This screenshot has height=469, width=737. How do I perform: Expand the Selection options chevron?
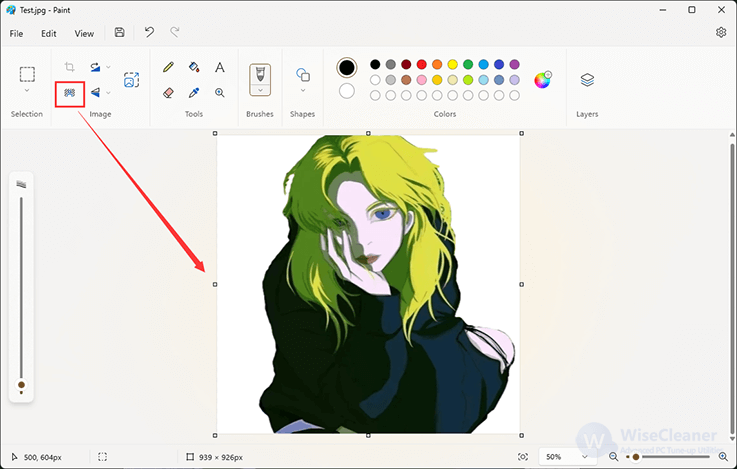pyautogui.click(x=27, y=90)
